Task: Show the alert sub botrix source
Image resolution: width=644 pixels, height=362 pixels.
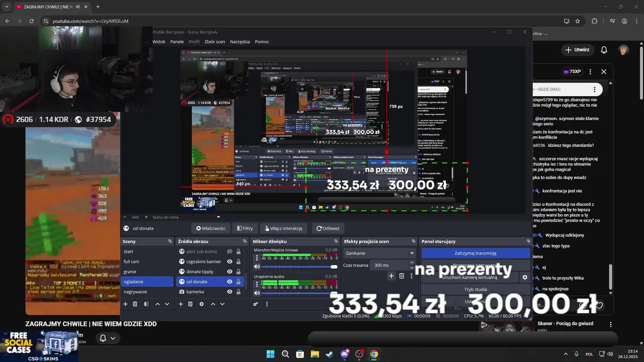Action: click(x=229, y=251)
